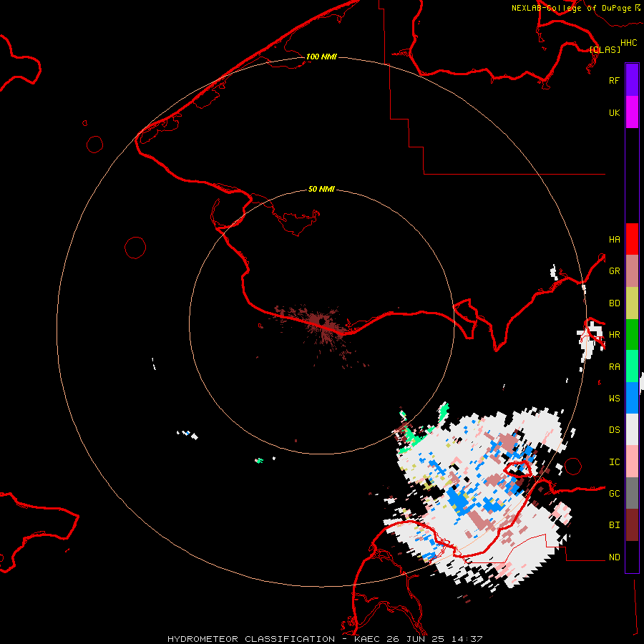The width and height of the screenshot is (644, 644).
Task: Click the RA legend label
Action: [614, 367]
